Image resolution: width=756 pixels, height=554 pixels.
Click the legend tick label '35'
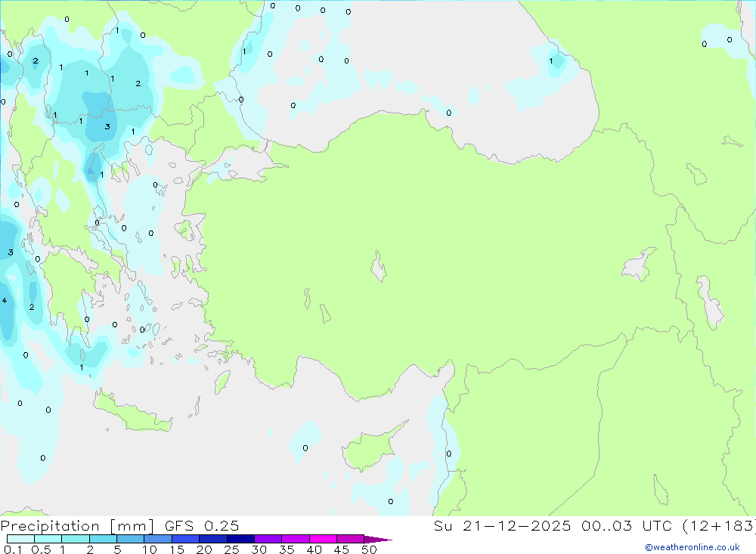[287, 549]
